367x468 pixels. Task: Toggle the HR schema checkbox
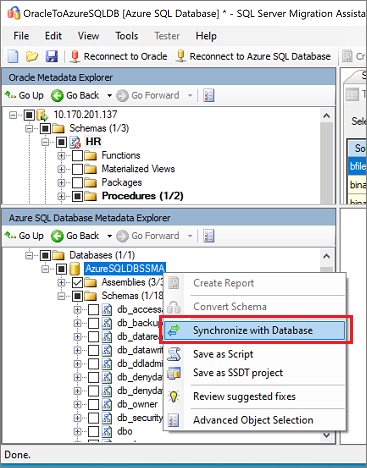click(61, 142)
